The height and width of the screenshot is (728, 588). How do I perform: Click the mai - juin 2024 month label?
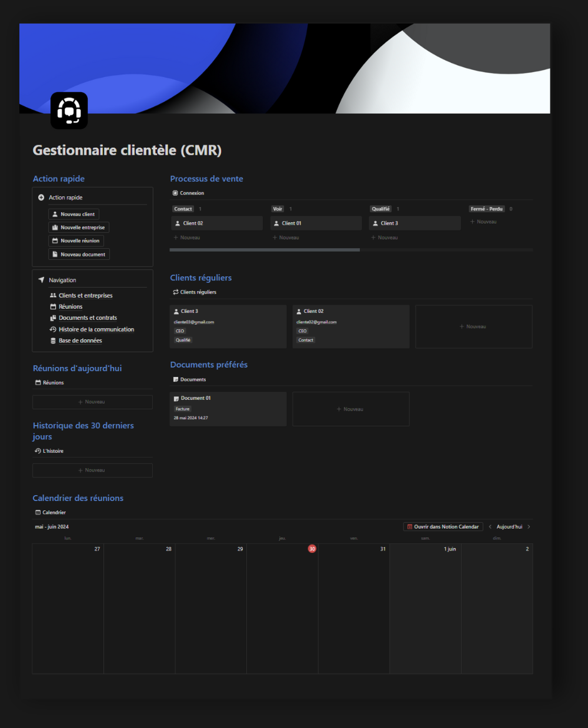click(52, 527)
